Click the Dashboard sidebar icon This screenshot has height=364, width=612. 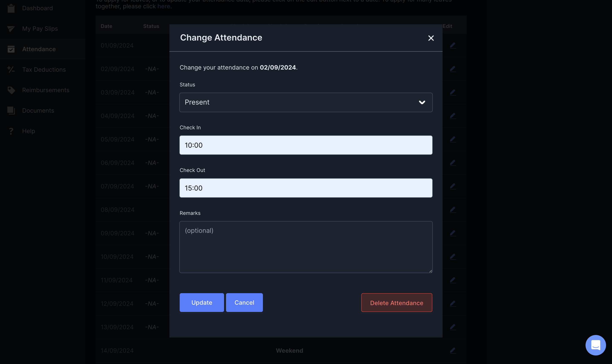tap(11, 8)
